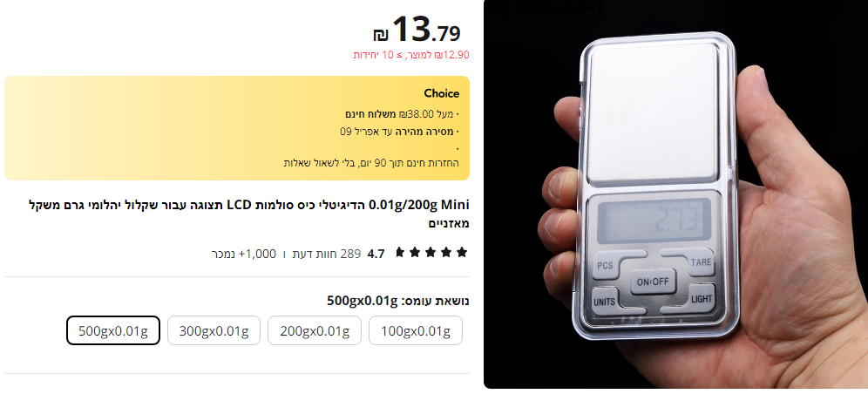868x394 pixels.
Task: Click the first rating star
Action: click(x=462, y=253)
